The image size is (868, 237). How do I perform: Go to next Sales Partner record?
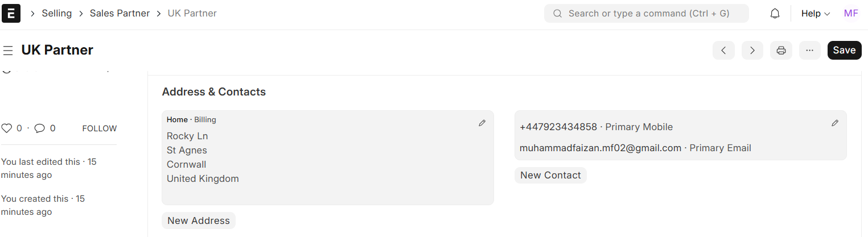(752, 50)
